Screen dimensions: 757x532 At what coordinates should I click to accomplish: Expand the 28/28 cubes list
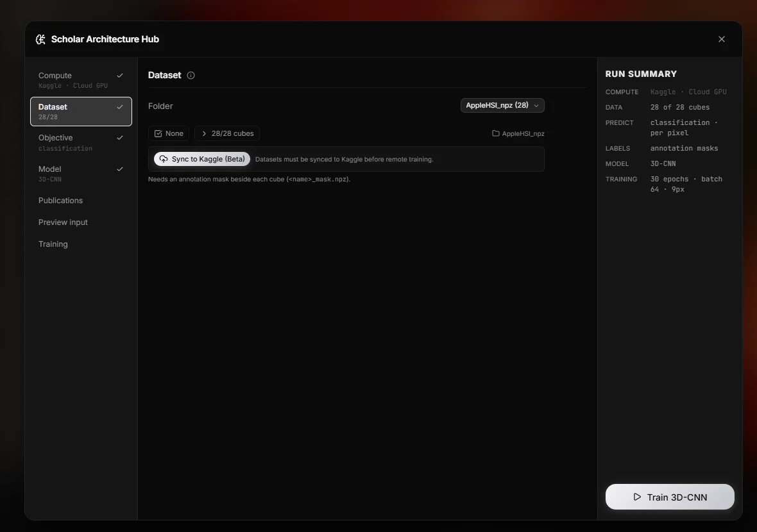[x=227, y=133]
